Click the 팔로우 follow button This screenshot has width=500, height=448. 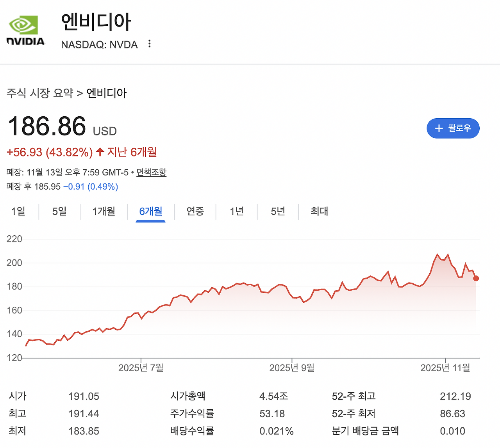[453, 128]
